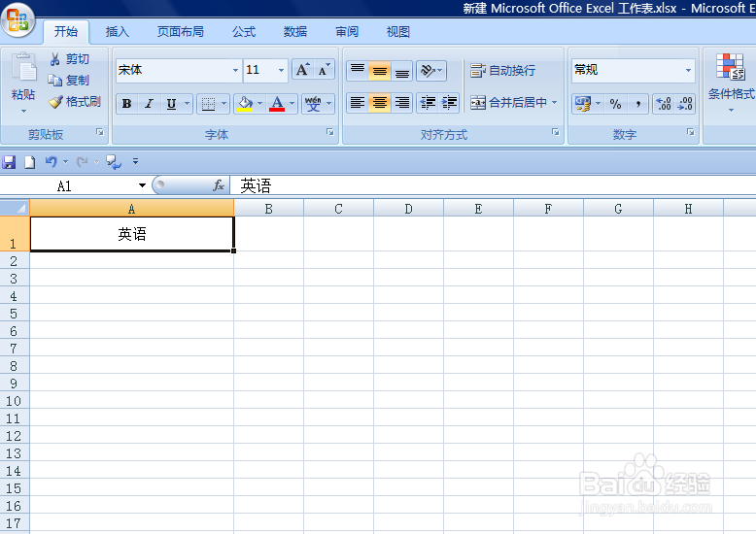Toggle middle vertical alignment
The height and width of the screenshot is (534, 756).
(379, 71)
